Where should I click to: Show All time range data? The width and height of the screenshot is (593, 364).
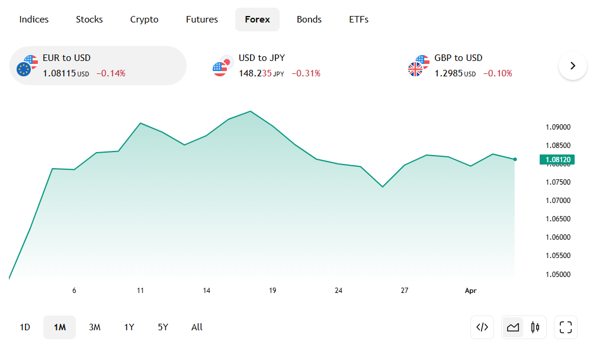pos(197,327)
